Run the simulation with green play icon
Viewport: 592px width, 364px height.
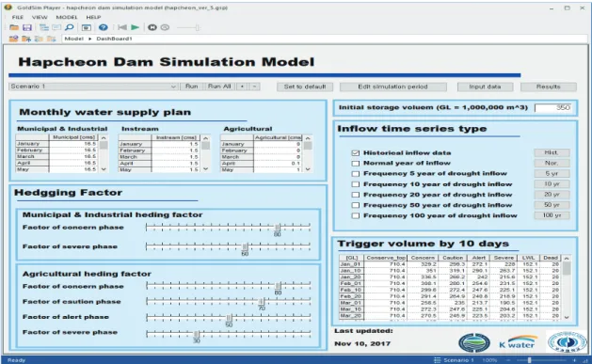coord(136,27)
